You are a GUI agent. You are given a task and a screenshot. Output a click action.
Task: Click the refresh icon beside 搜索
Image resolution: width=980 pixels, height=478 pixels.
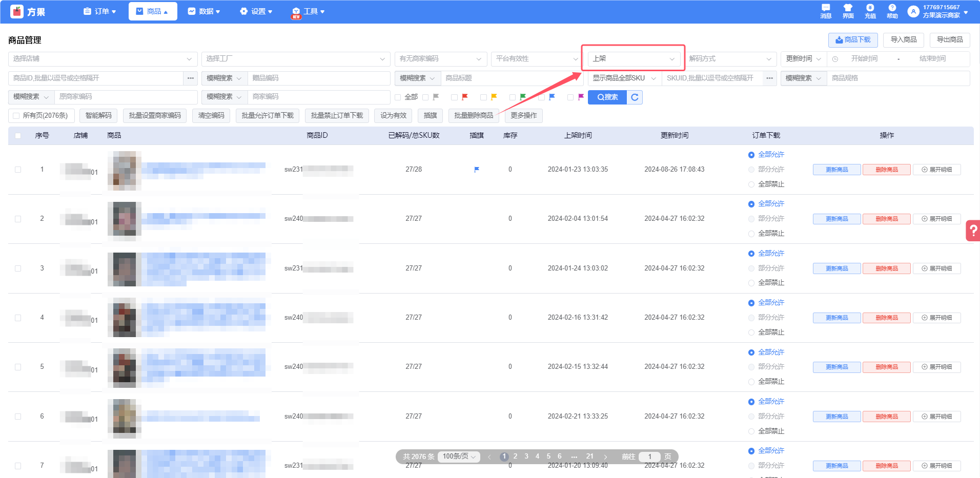(635, 97)
